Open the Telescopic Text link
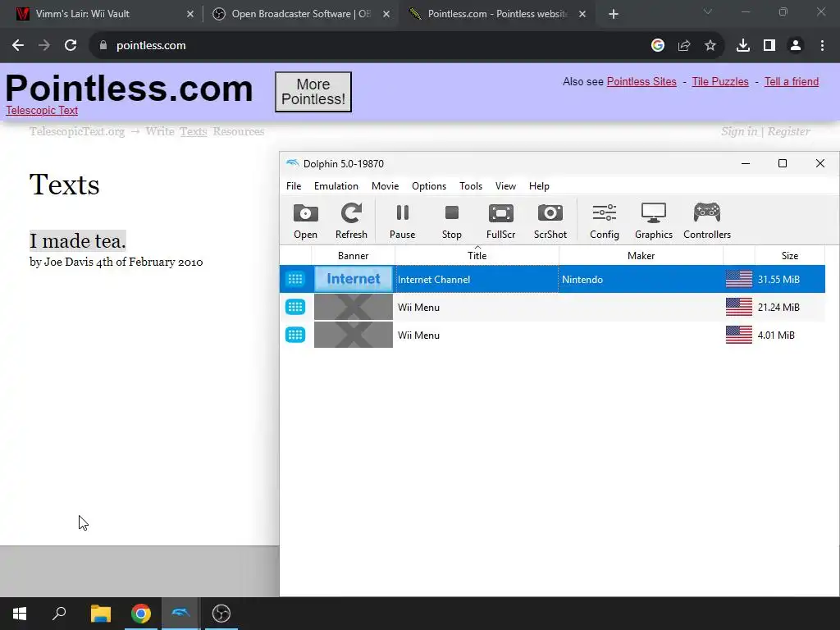This screenshot has width=840, height=630. point(42,111)
